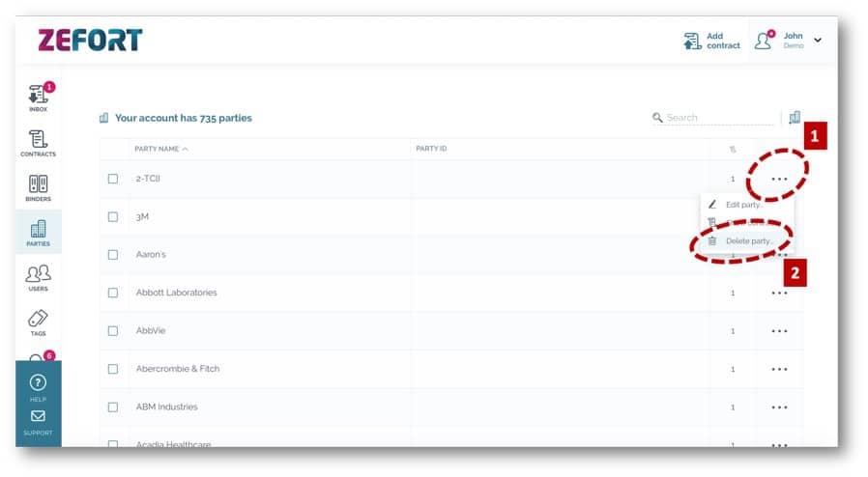Go to Contracts in the sidebar
Image resolution: width=868 pixels, height=477 pixels.
coord(39,143)
